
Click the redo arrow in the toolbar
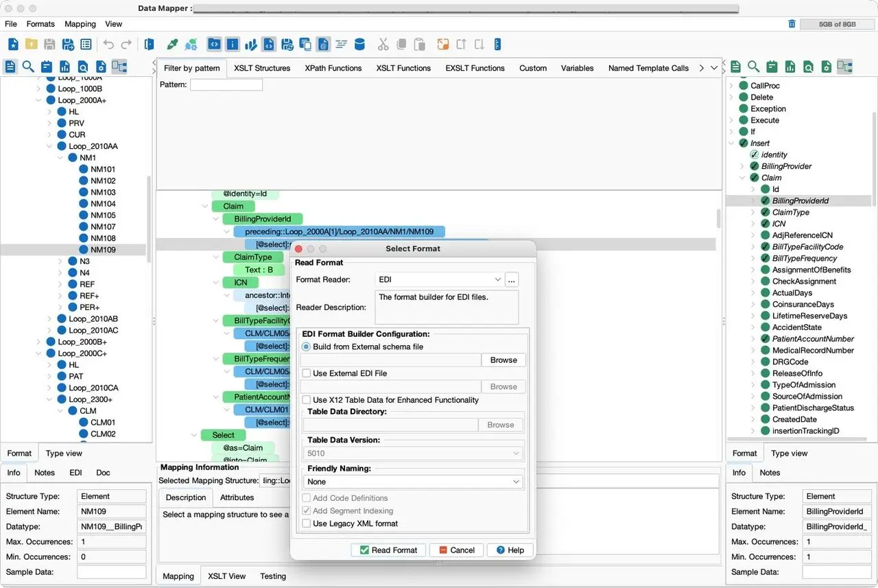[x=126, y=45]
